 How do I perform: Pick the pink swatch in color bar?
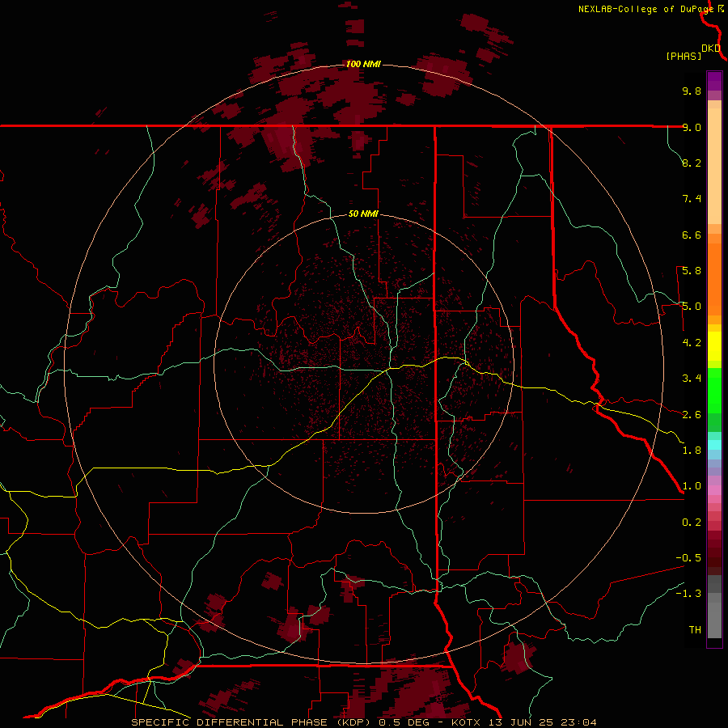pyautogui.click(x=714, y=490)
